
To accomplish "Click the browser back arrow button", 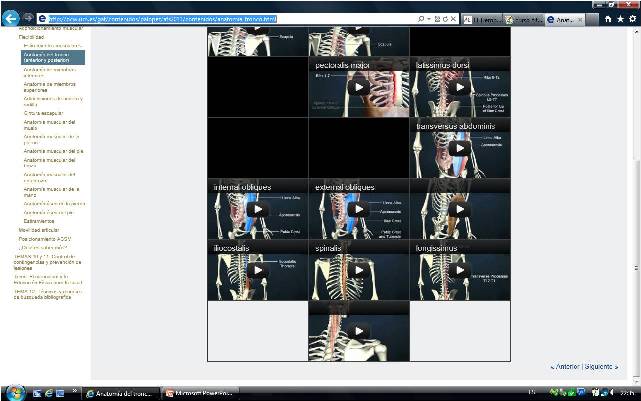I will click(11, 18).
